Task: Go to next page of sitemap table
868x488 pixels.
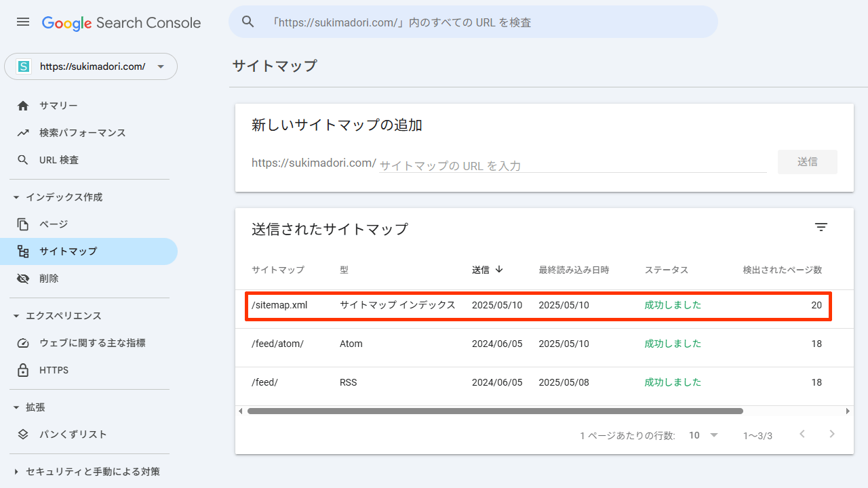Action: [832, 434]
